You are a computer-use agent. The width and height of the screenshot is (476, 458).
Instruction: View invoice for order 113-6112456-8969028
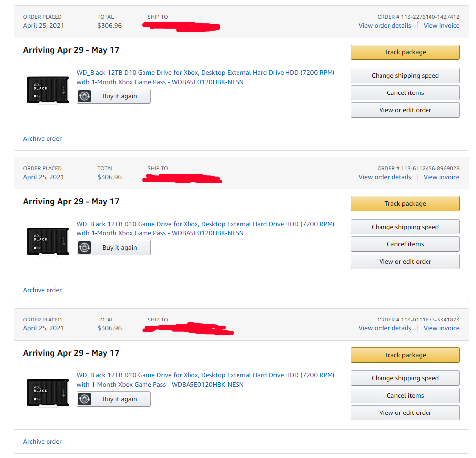441,177
